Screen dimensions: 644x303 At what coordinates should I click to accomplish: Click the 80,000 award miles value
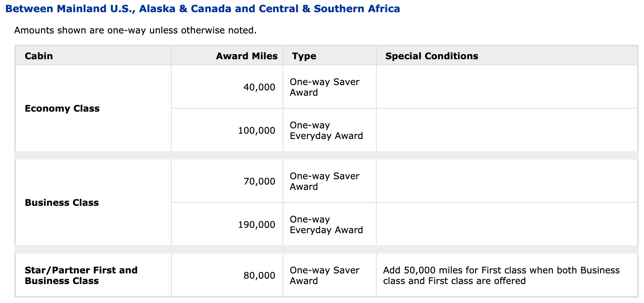(x=259, y=276)
